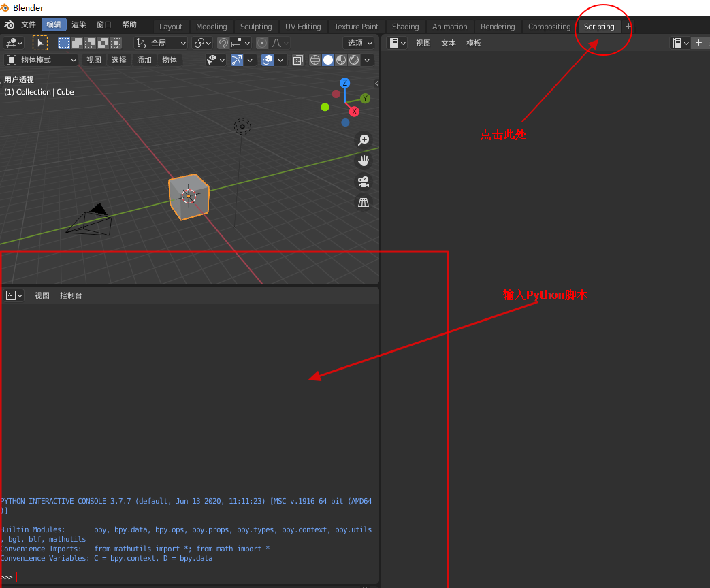Switch to rendered viewport shading
Screen dimensions: 710x588
point(354,60)
